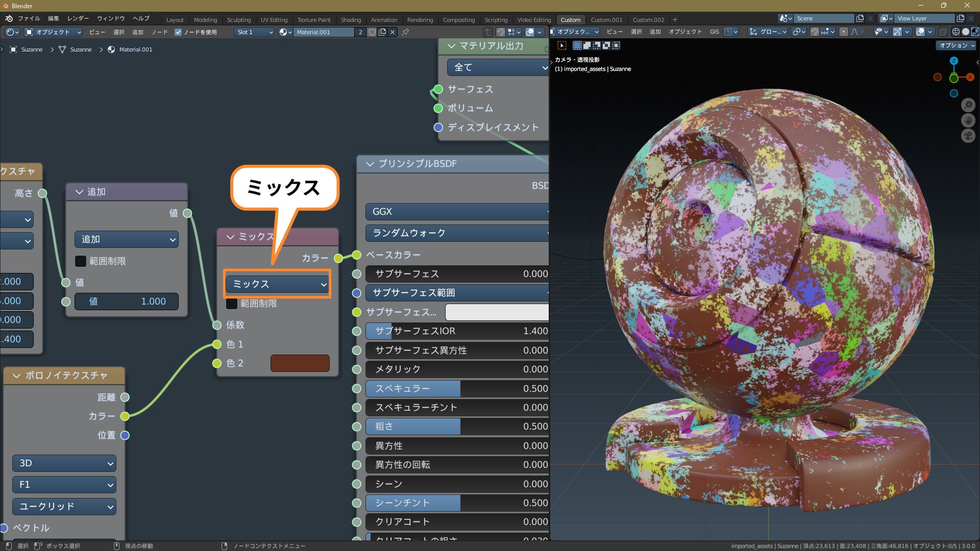
Task: Uncheck the ノードを使用 checkbox
Action: pos(178,32)
